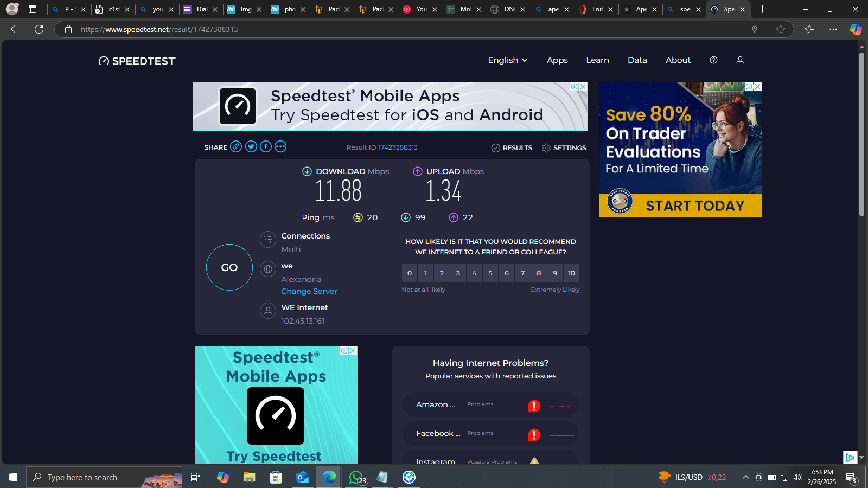Copy the result link via share icon
Screen dimensions: 868x488
(236, 146)
